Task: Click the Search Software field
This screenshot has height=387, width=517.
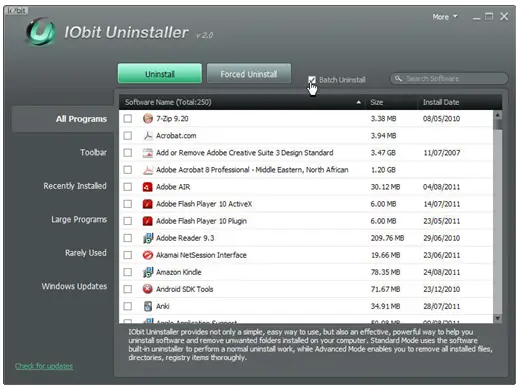Action: point(449,79)
